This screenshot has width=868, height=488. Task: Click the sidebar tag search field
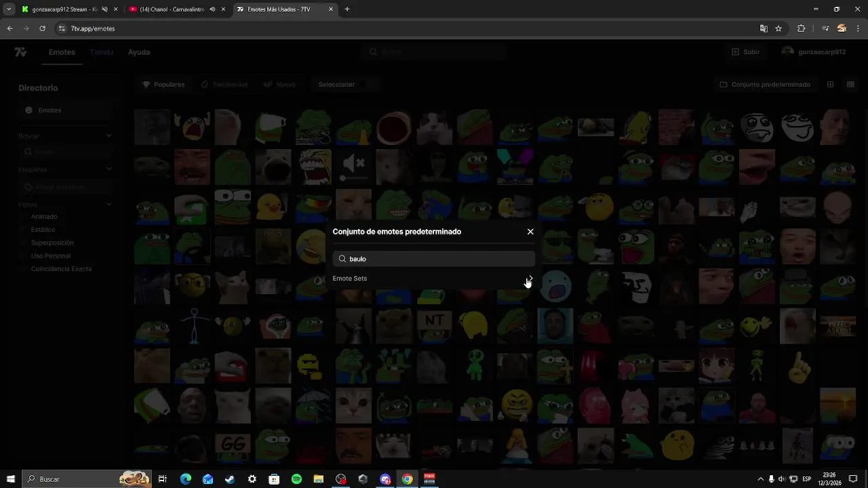[x=66, y=186]
